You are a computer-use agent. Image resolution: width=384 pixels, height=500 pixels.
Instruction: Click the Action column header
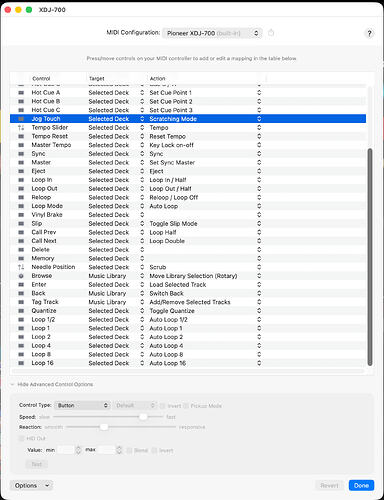(157, 78)
